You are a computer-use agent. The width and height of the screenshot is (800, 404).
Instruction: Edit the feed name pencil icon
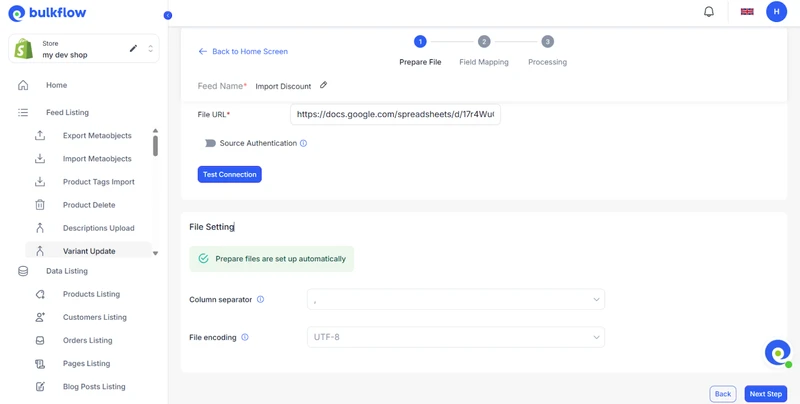[x=323, y=85]
